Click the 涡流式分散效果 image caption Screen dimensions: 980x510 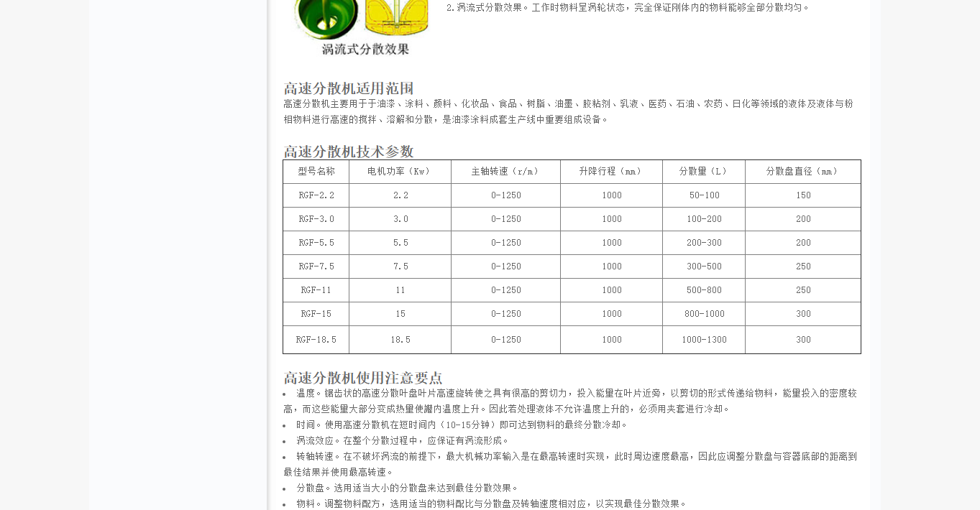[365, 50]
